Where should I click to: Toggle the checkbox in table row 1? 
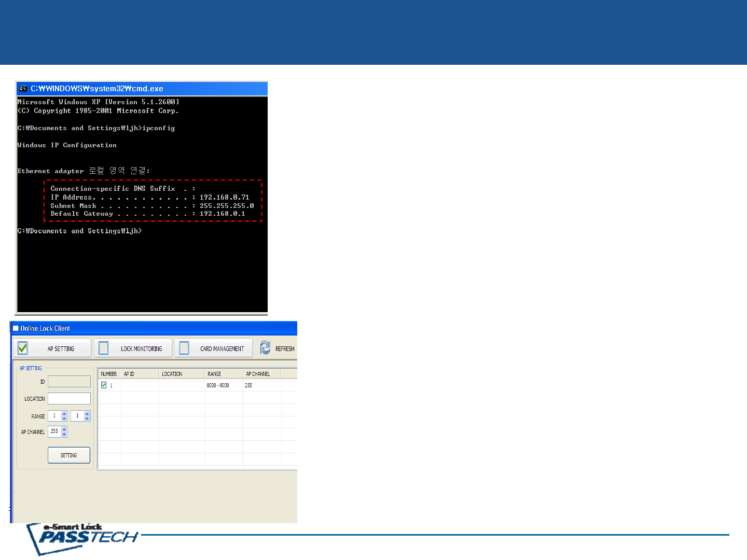coord(104,385)
